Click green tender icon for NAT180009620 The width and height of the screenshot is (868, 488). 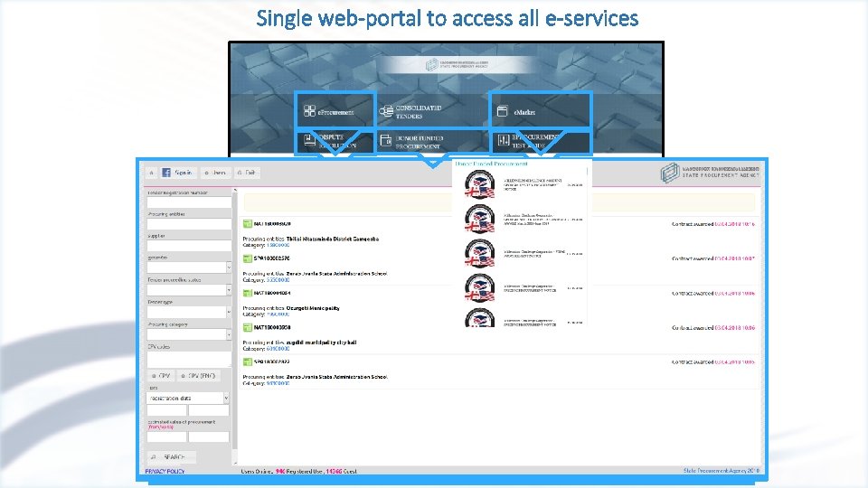[248, 223]
